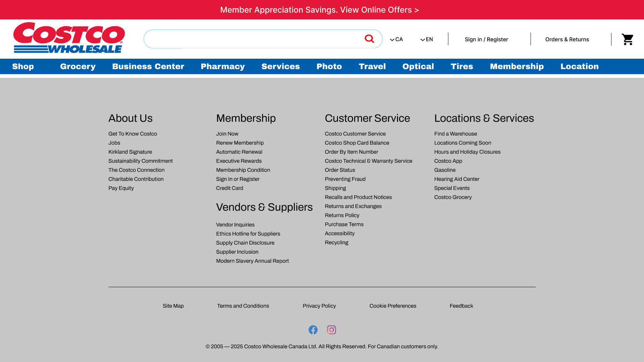Open The Costco Connection link
The width and height of the screenshot is (644, 362).
coord(136,170)
